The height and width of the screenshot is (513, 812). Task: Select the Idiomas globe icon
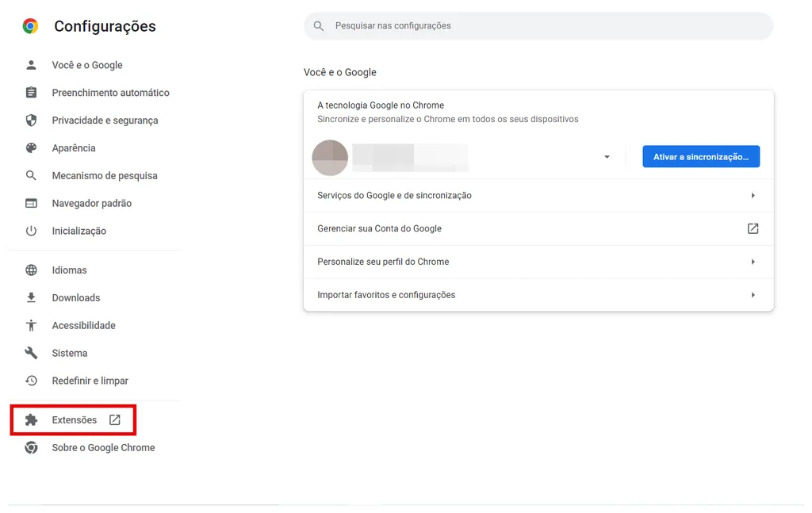(30, 270)
